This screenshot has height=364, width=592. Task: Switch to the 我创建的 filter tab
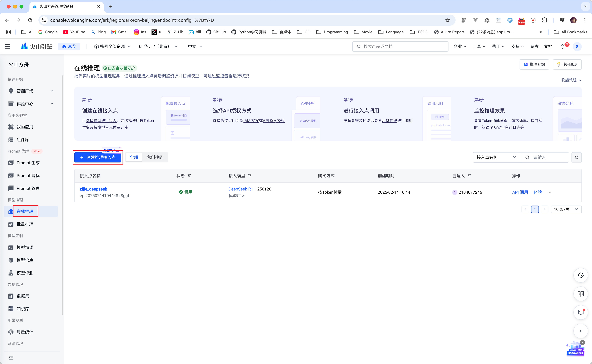155,157
